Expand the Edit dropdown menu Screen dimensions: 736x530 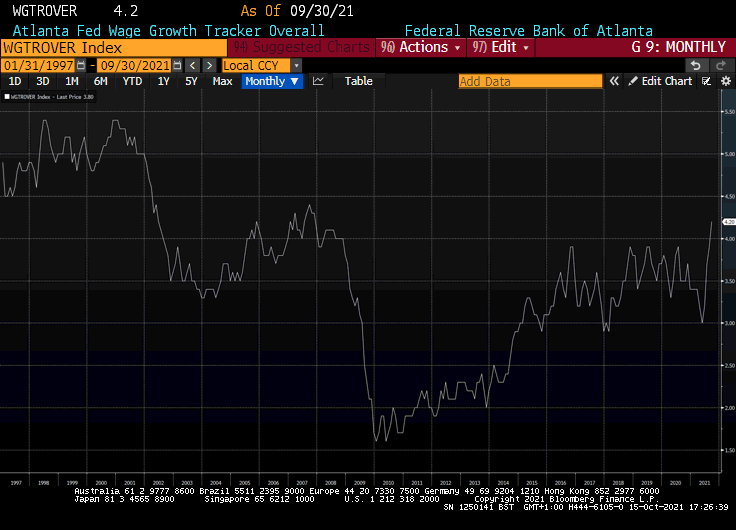501,47
